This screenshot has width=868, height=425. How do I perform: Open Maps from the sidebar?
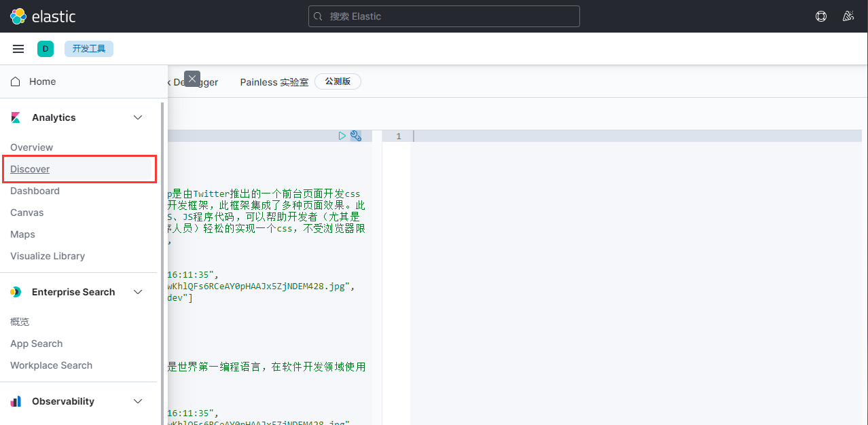click(x=22, y=234)
